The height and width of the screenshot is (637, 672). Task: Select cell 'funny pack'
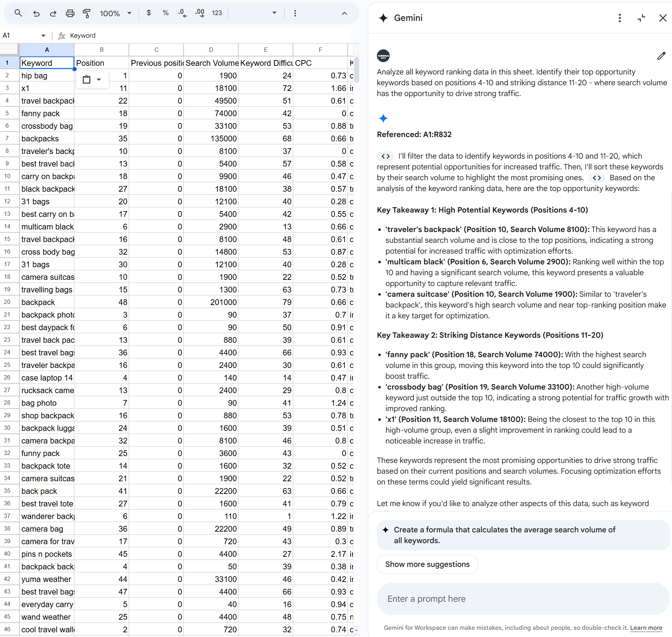point(47,454)
